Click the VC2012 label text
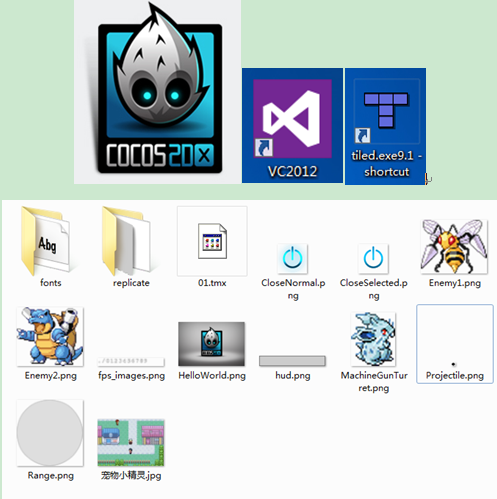The height and width of the screenshot is (499, 497). pos(292,171)
